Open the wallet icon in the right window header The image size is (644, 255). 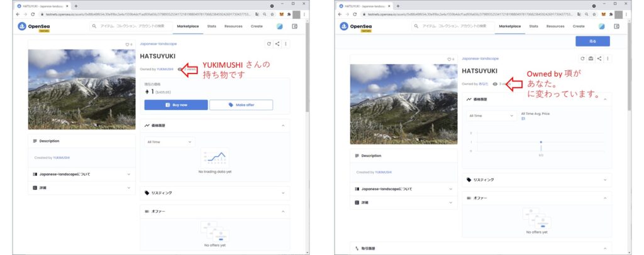pyautogui.click(x=616, y=26)
